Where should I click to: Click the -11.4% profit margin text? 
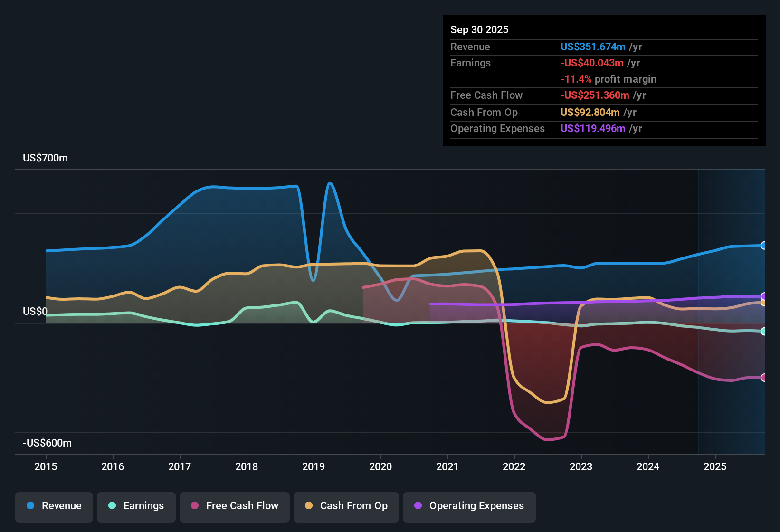click(x=609, y=79)
